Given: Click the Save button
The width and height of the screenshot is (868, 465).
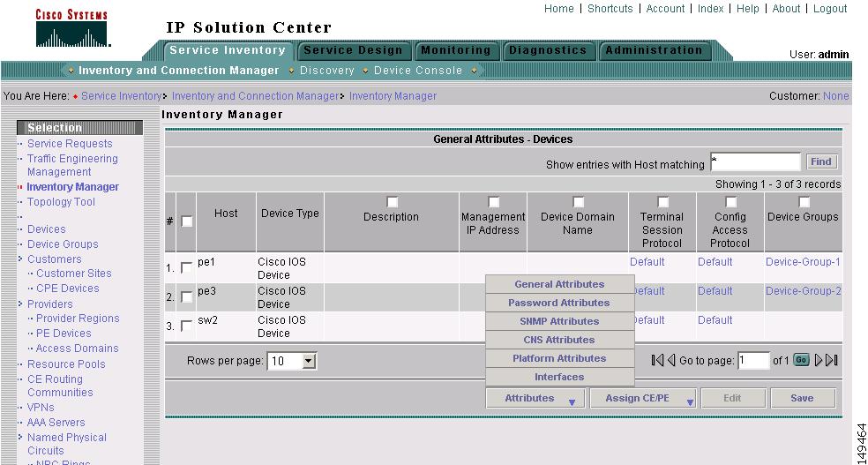Looking at the screenshot, I should pyautogui.click(x=802, y=398).
